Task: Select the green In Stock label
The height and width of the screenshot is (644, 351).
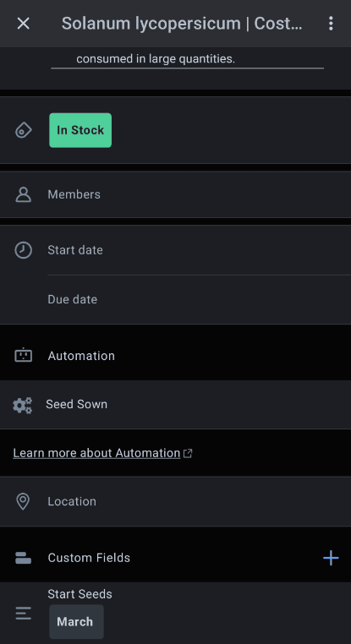Action: [x=80, y=130]
